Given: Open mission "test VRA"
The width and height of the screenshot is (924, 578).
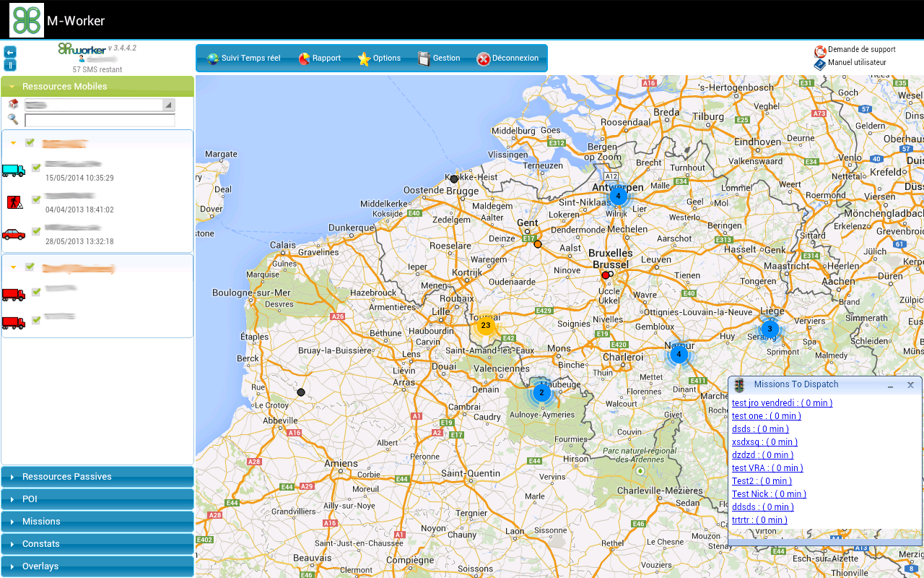Looking at the screenshot, I should (x=767, y=468).
